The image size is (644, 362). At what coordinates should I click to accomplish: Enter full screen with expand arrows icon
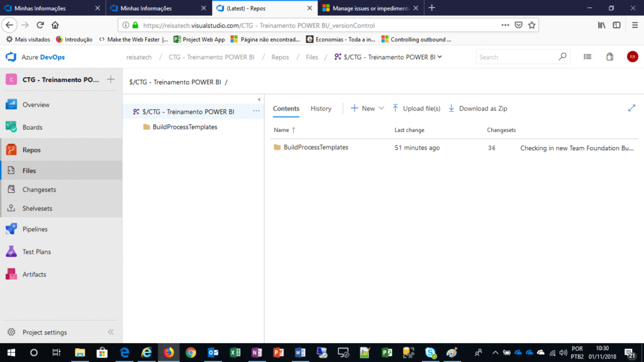coord(631,108)
